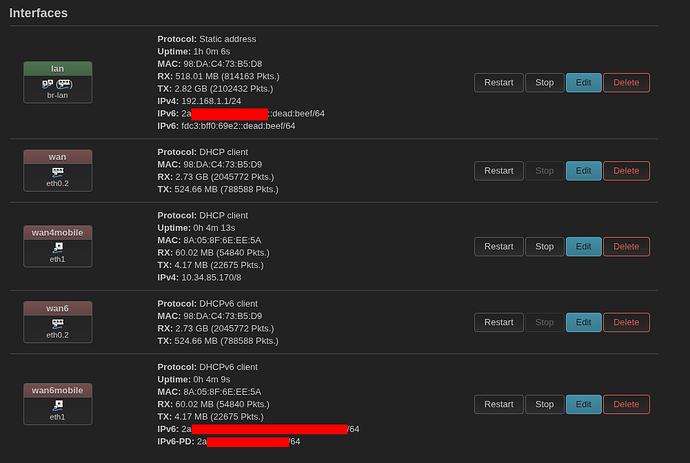This screenshot has height=463, width=690.
Task: Click the eth0.2 port icon under wan6
Action: point(58,323)
